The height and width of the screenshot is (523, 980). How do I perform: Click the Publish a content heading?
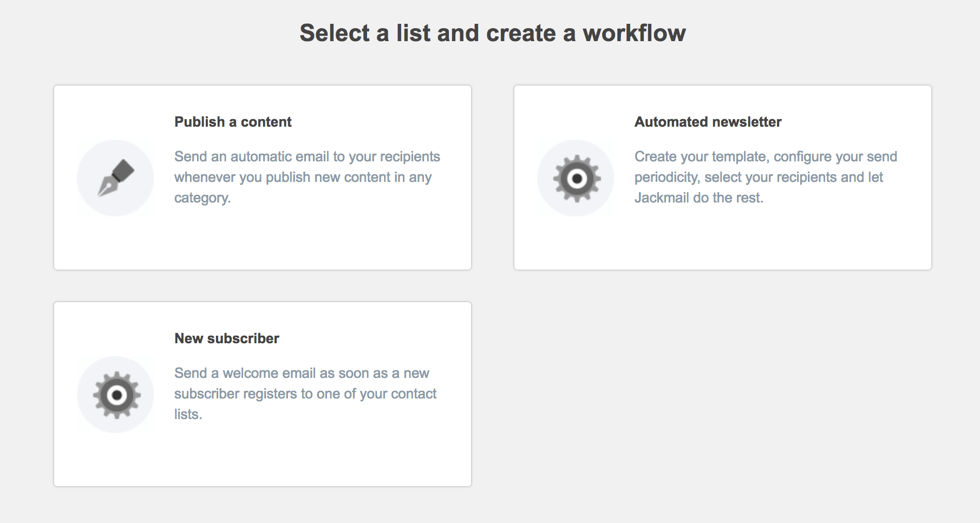pos(232,122)
